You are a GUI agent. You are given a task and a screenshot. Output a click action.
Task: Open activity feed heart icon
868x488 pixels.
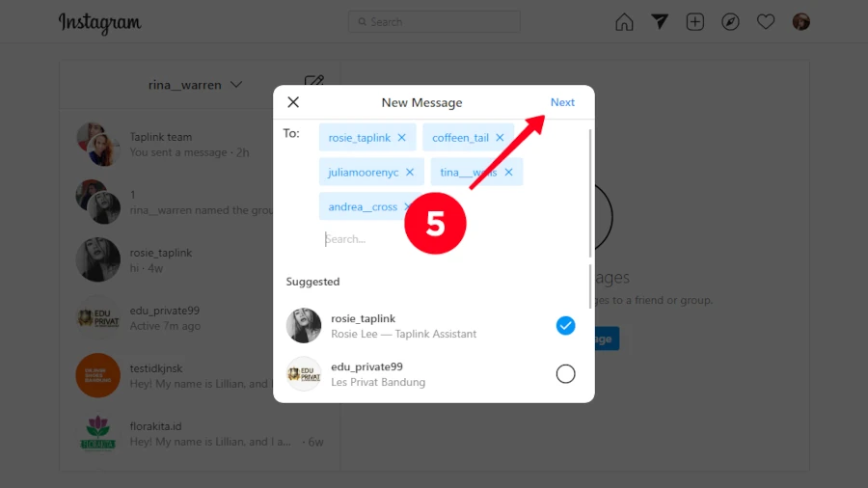tap(766, 22)
